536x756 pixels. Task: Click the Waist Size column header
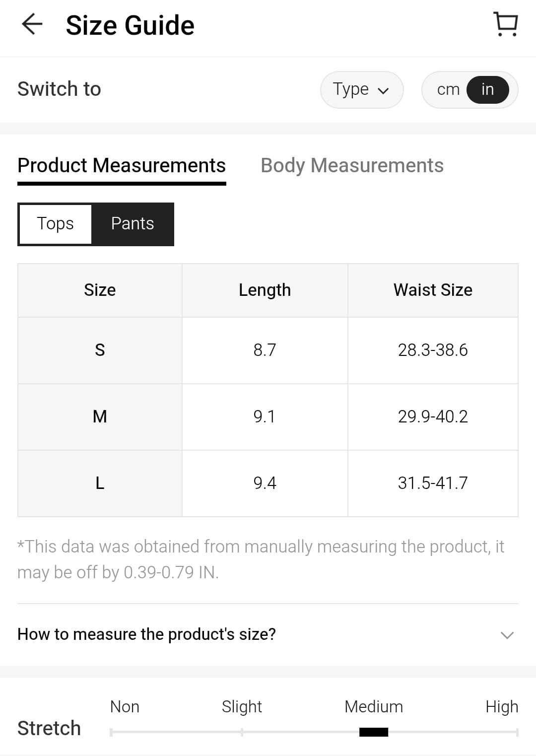[x=433, y=290]
